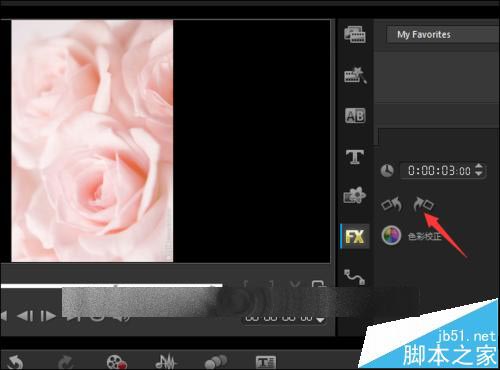
Task: Rotate the image right (clockwise)
Action: pos(423,204)
